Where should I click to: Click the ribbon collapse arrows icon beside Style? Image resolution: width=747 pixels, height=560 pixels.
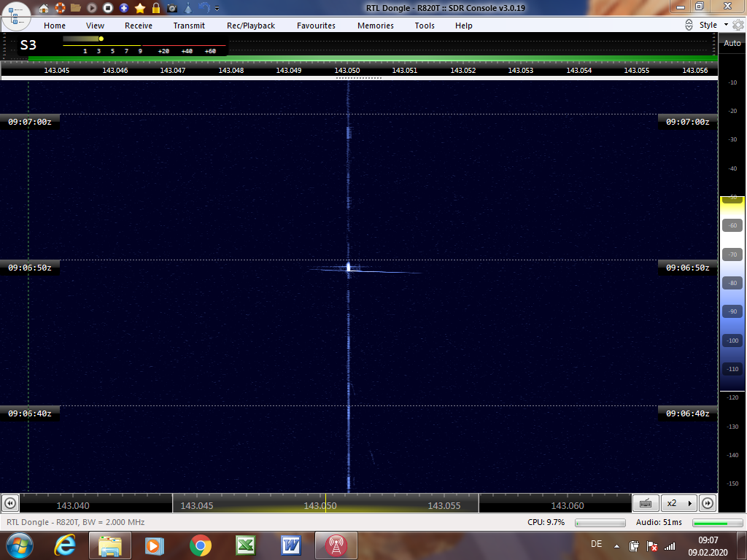pos(689,26)
